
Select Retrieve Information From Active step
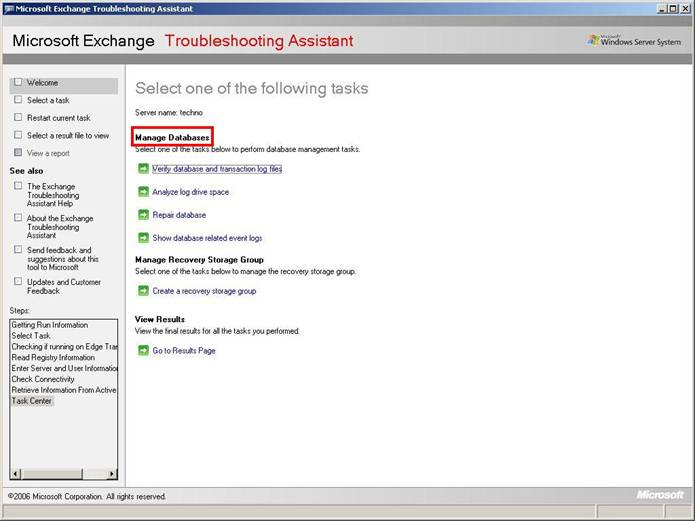64,390
